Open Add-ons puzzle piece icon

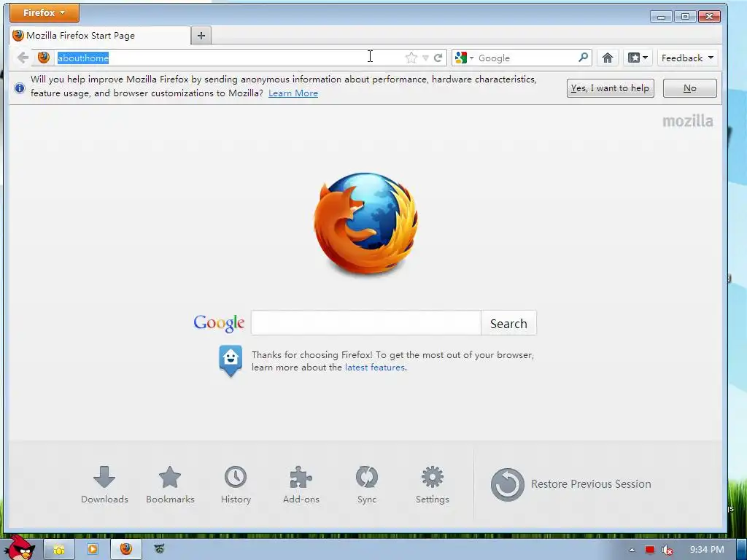click(301, 485)
